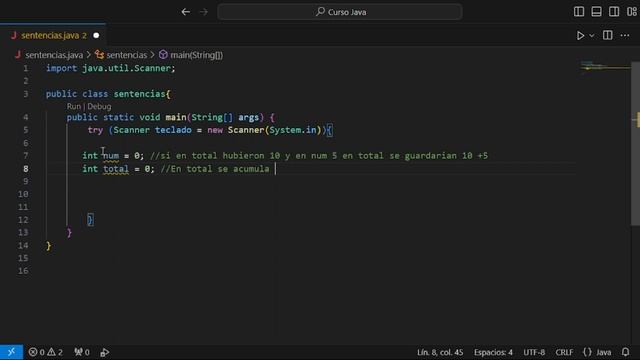
Task: Open the errors and warnings counter
Action: pyautogui.click(x=45, y=352)
